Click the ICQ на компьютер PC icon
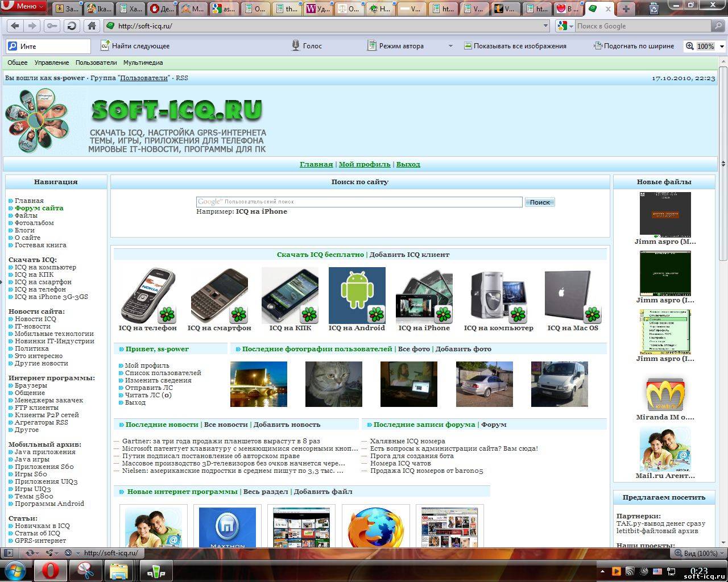728x582 pixels. tap(499, 296)
